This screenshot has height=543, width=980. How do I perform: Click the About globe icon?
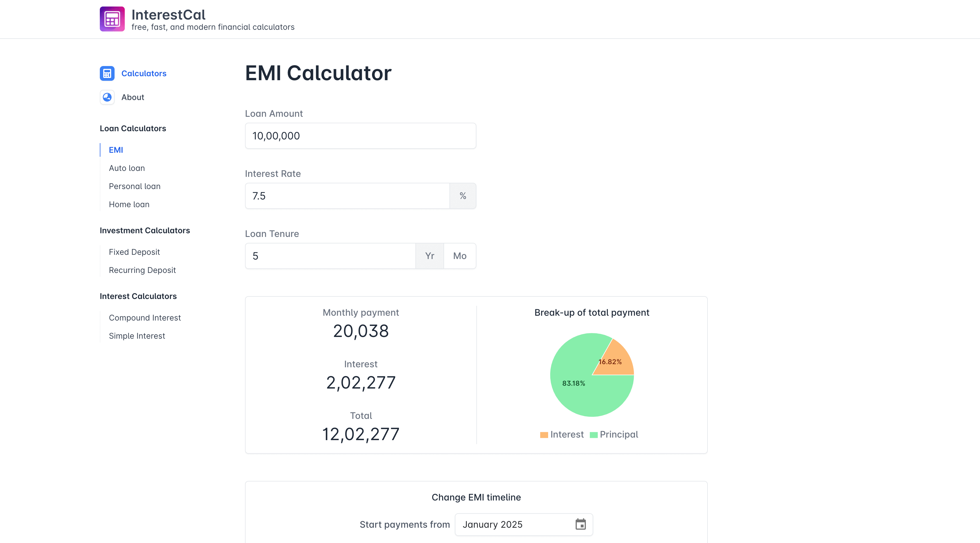click(107, 97)
